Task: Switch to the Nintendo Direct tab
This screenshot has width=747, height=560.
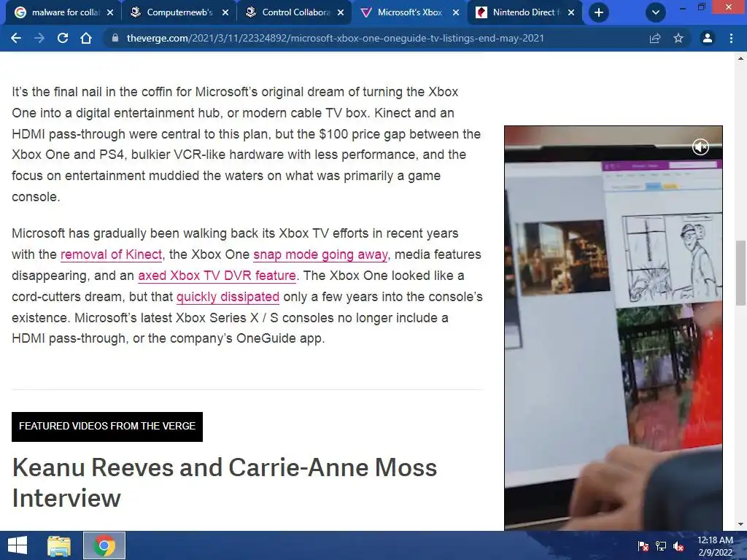Action: pyautogui.click(x=525, y=12)
